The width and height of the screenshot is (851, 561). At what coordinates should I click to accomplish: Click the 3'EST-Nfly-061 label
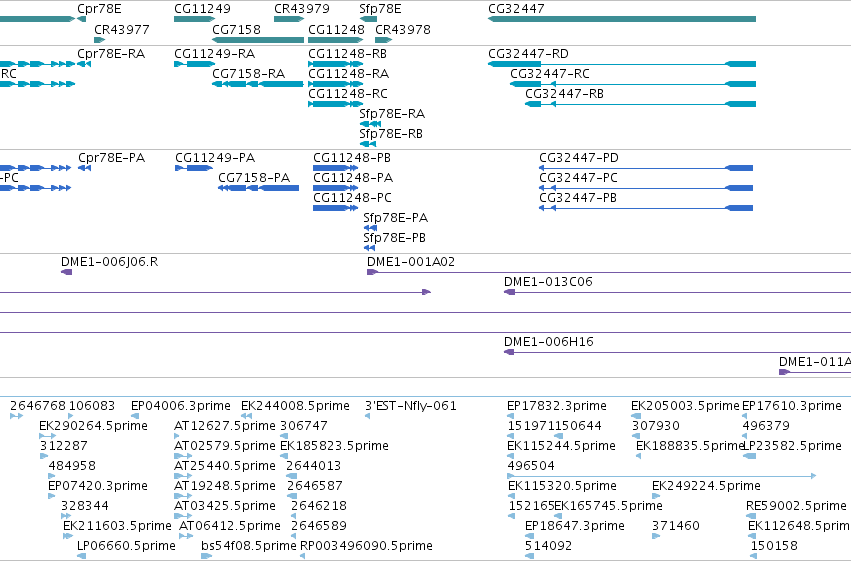coord(411,406)
